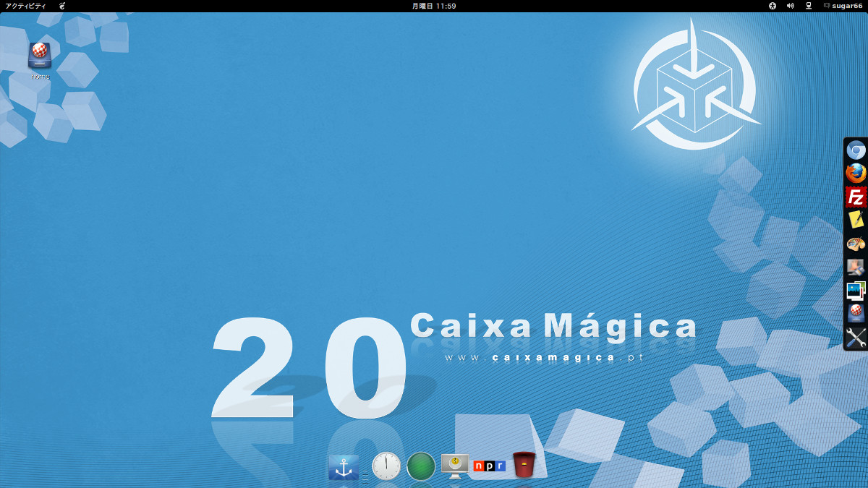Click the GNOME foot icon in top bar

[62, 6]
